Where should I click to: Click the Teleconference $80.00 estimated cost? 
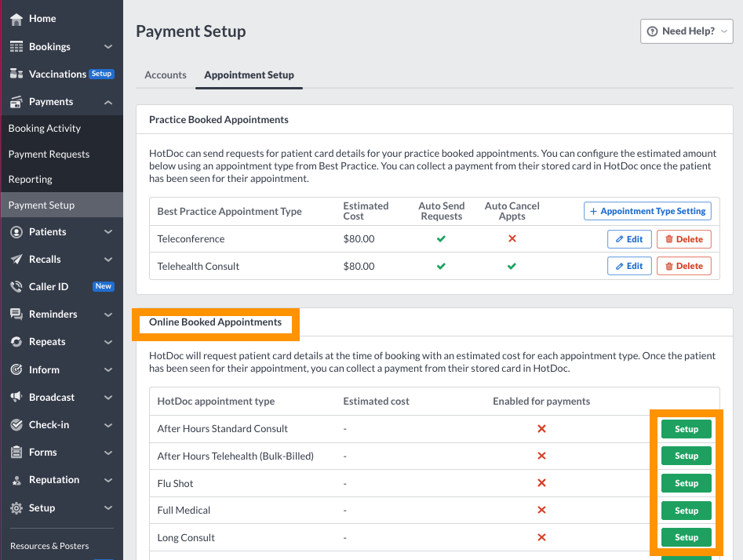[x=359, y=238]
